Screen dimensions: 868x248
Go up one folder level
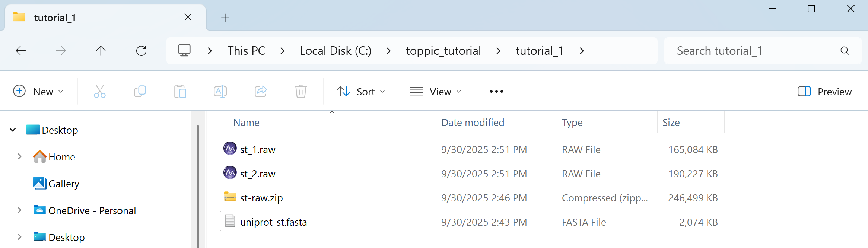coord(101,51)
